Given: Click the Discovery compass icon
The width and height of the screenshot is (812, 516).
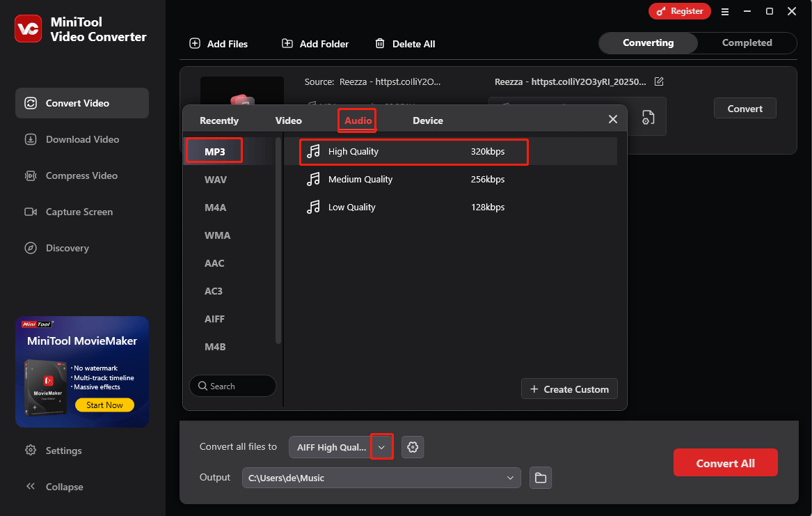Looking at the screenshot, I should pyautogui.click(x=31, y=248).
